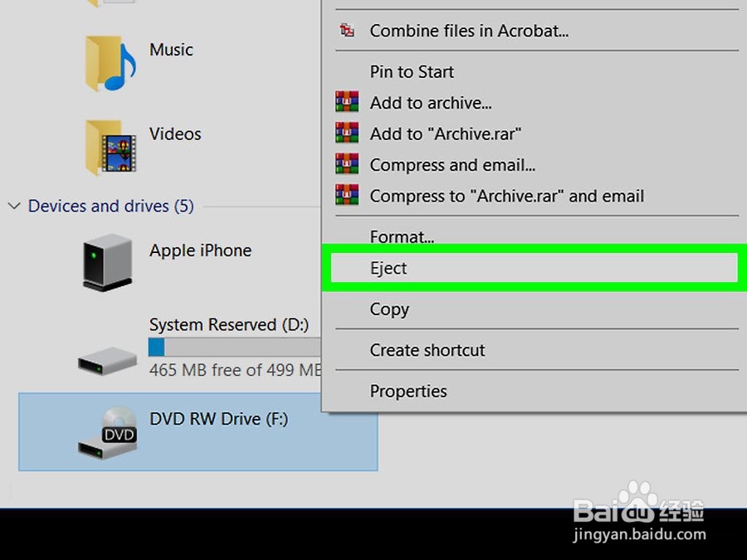This screenshot has width=747, height=560.
Task: Select the Apple iPhone device icon
Action: [x=107, y=262]
